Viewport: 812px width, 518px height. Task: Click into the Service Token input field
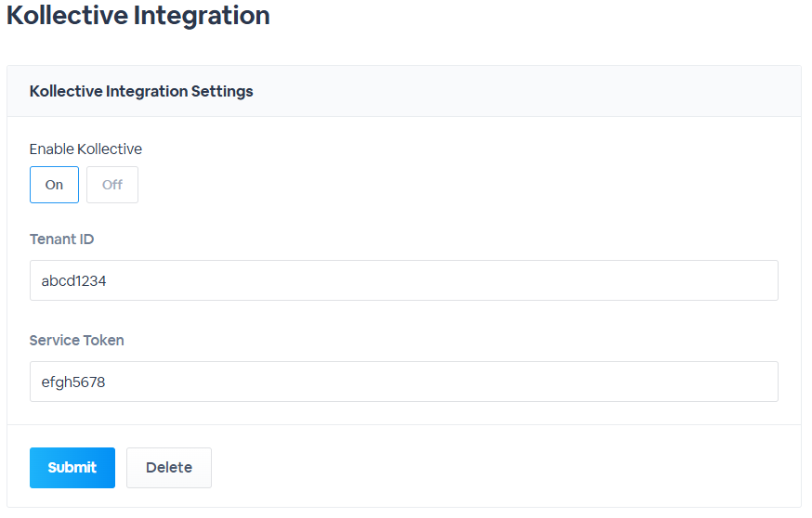tap(404, 382)
